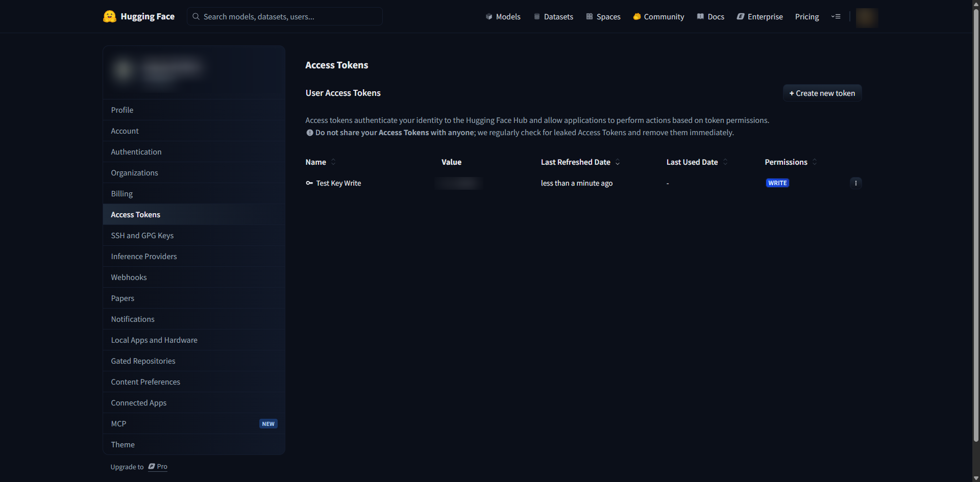Click the 'less than a minute ago' cell
This screenshot has width=980, height=482.
point(577,183)
